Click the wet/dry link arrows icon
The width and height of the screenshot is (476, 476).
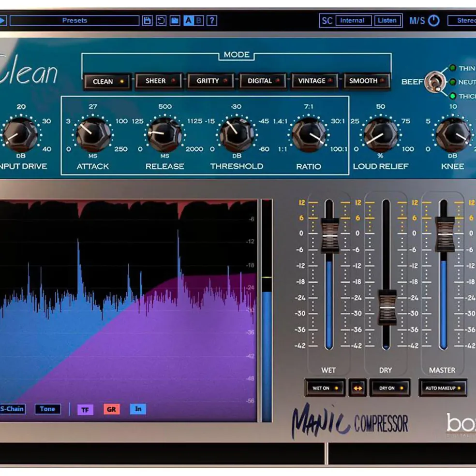point(358,388)
